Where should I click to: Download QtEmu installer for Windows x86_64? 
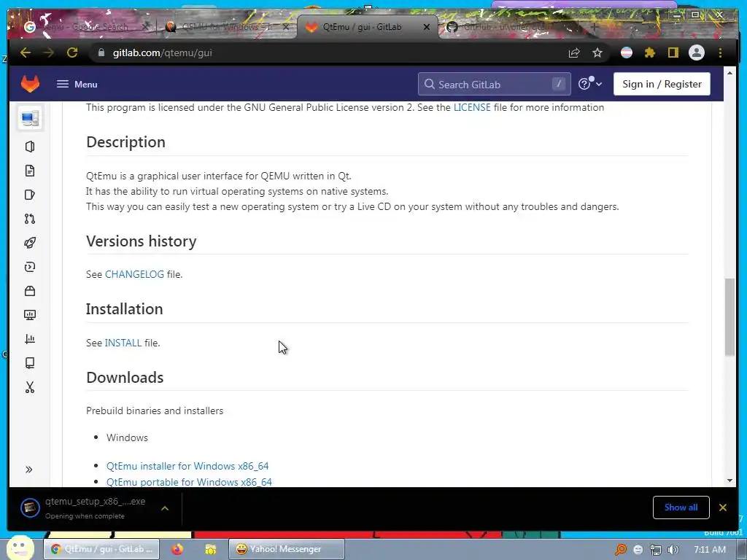[187, 466]
